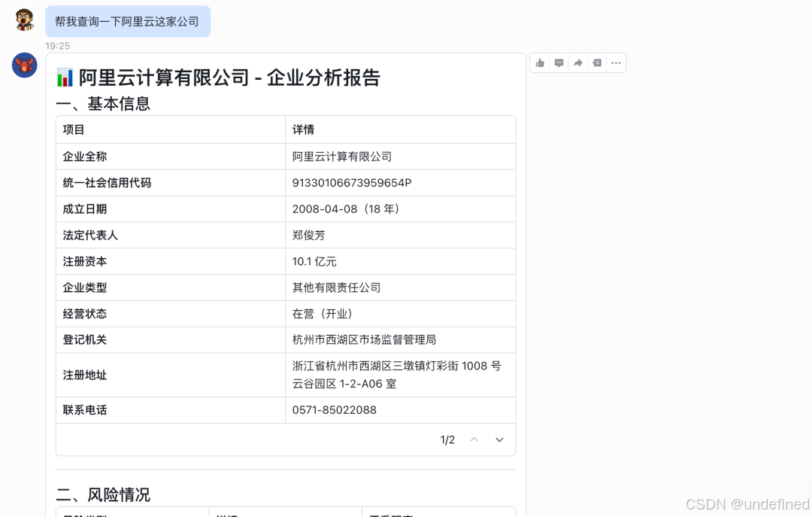The height and width of the screenshot is (517, 812).
Task: Click the value 在营（开业）
Action: [x=324, y=314]
